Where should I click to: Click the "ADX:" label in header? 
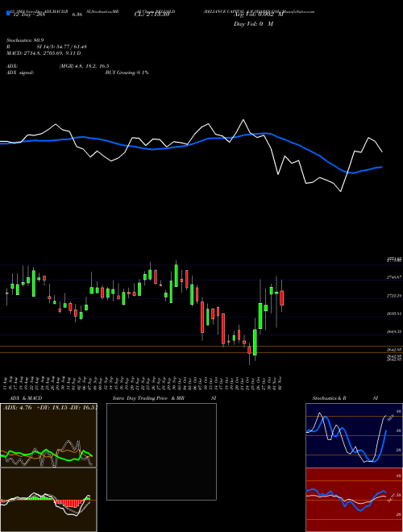point(12,66)
